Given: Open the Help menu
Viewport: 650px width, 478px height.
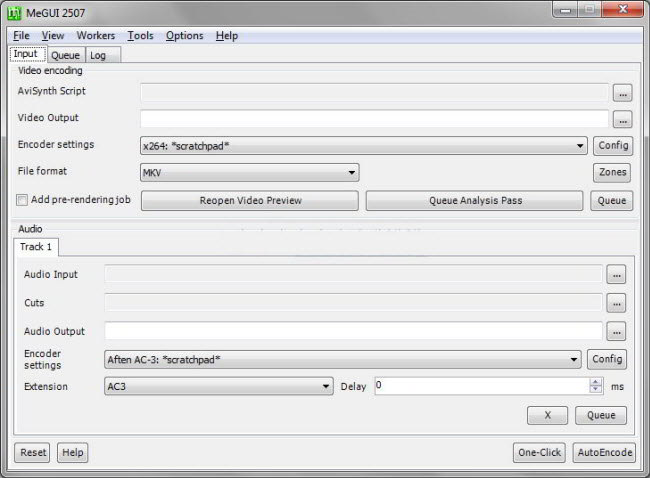Looking at the screenshot, I should [227, 36].
